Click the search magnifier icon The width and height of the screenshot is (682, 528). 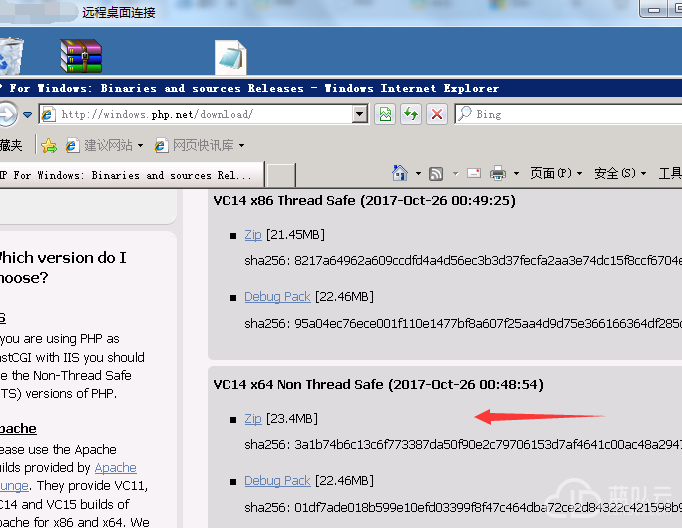pos(465,114)
